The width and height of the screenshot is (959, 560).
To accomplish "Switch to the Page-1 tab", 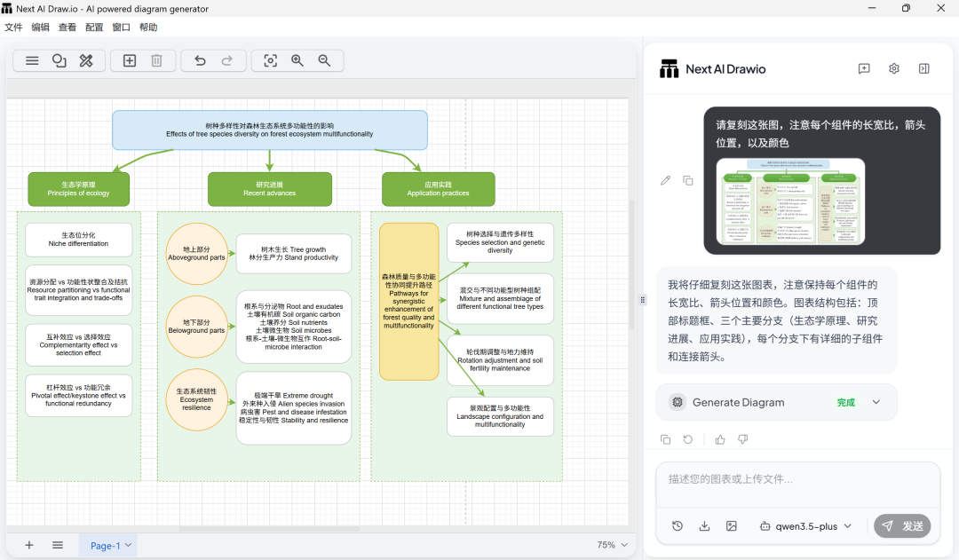I will coord(106,545).
